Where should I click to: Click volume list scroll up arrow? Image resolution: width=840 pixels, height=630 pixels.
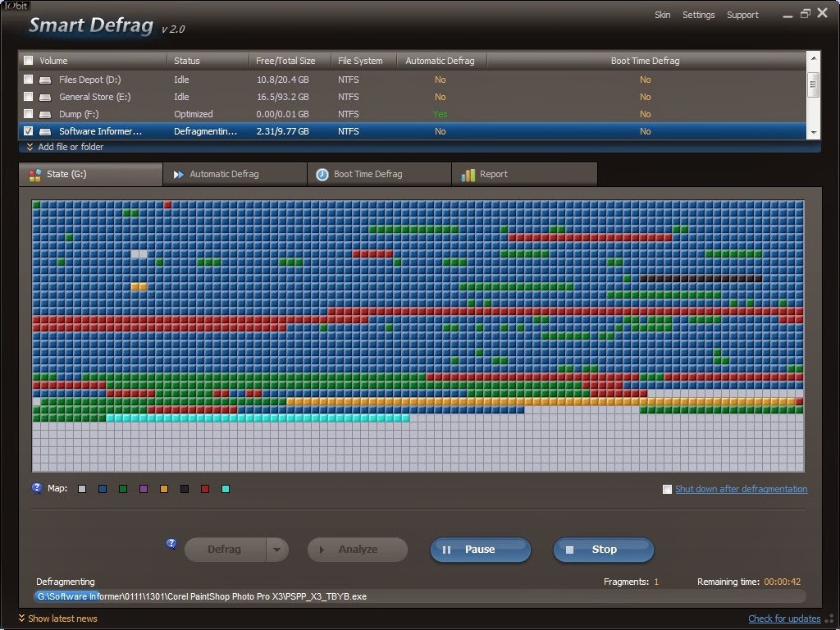point(813,58)
